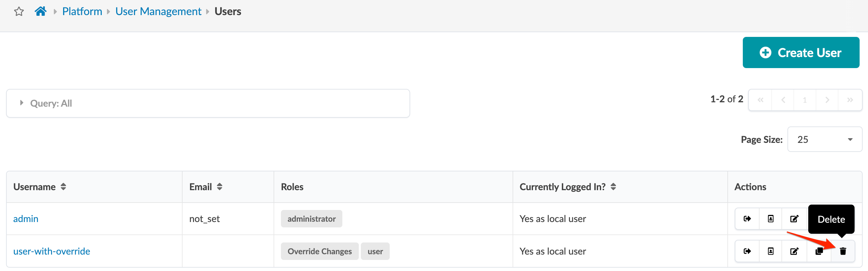This screenshot has height=271, width=868.
Task: Open the admin user link
Action: point(26,219)
